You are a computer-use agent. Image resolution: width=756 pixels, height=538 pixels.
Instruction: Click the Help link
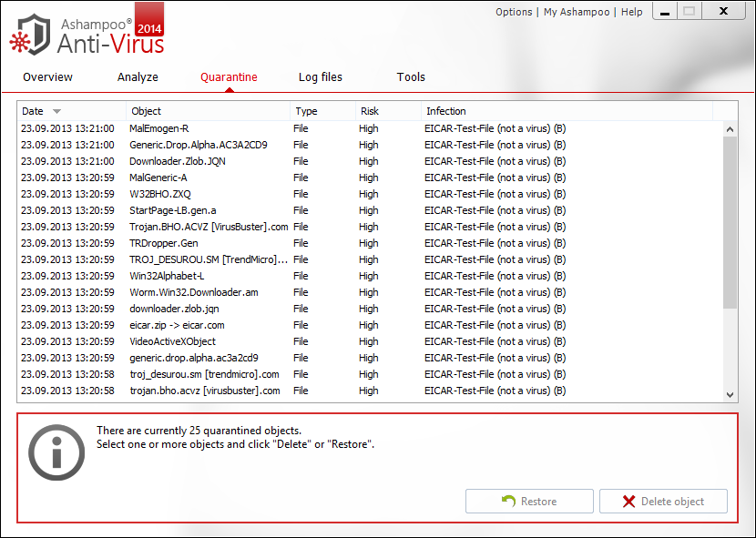[x=631, y=12]
